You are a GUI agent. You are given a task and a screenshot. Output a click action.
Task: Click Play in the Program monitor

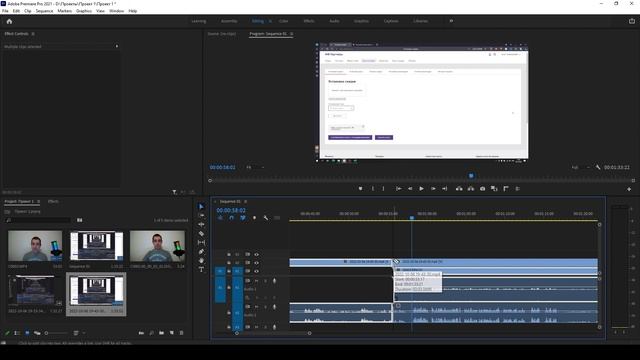point(421,189)
